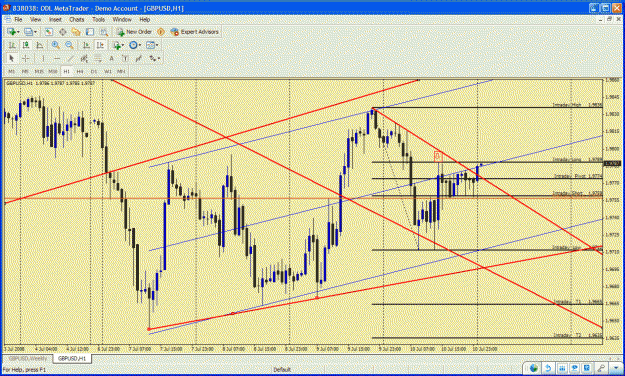Show the Navigator folder-star icon
625x376 pixels.
76,32
